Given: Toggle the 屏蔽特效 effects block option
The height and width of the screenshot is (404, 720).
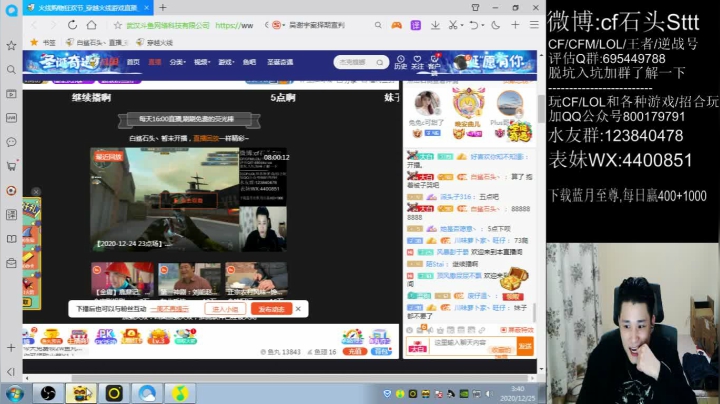Looking at the screenshot, I should pyautogui.click(x=517, y=330).
